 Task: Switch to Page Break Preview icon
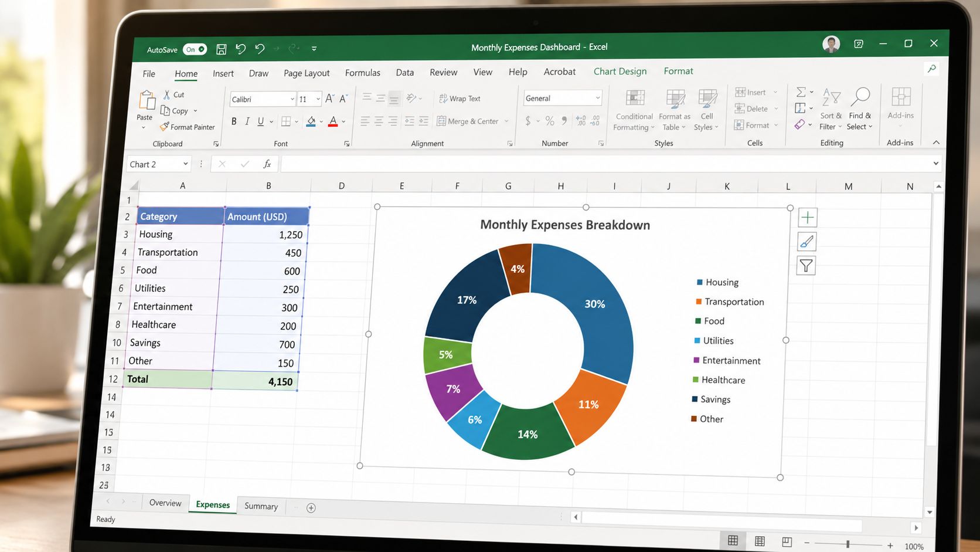787,541
